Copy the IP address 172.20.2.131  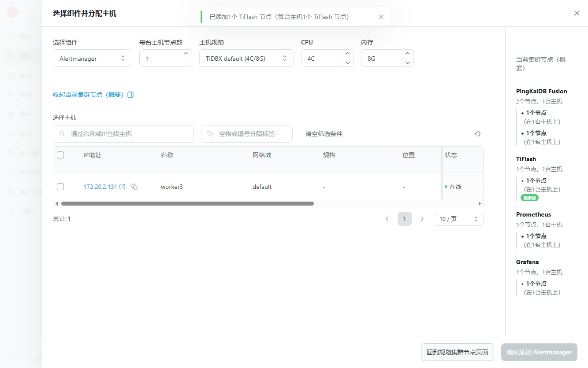click(135, 187)
